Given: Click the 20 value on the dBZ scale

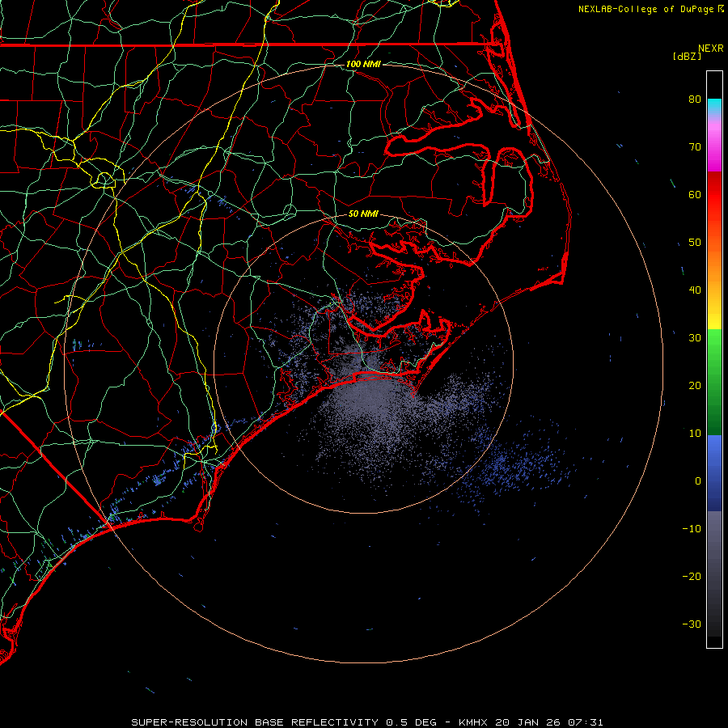Looking at the screenshot, I should tap(695, 386).
